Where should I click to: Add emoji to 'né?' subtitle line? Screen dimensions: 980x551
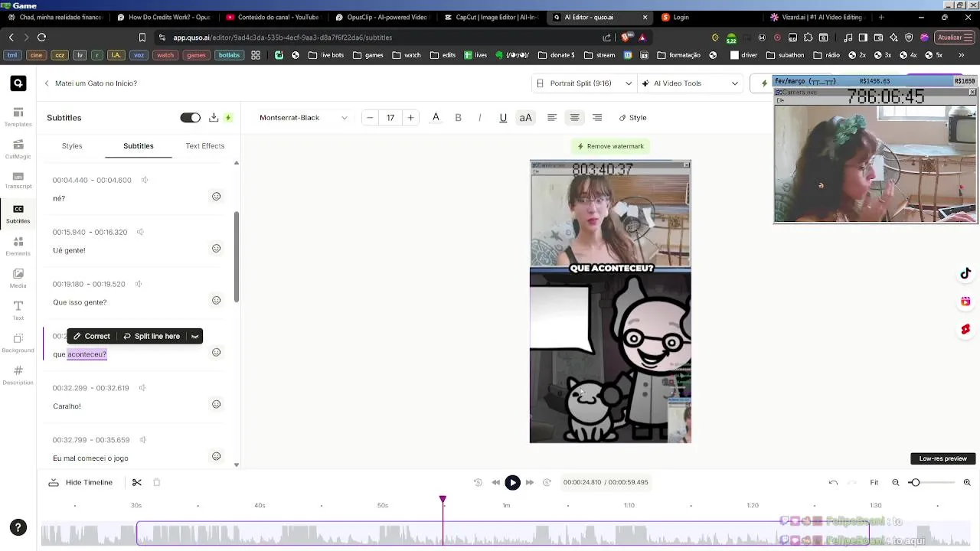click(x=216, y=197)
